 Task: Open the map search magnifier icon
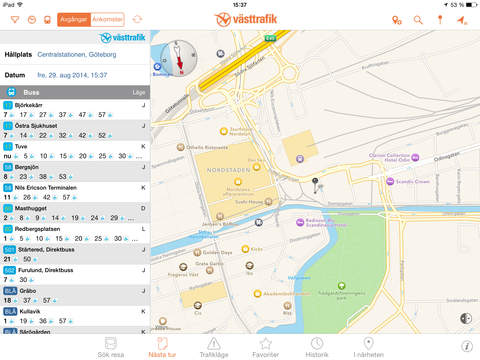[x=418, y=20]
